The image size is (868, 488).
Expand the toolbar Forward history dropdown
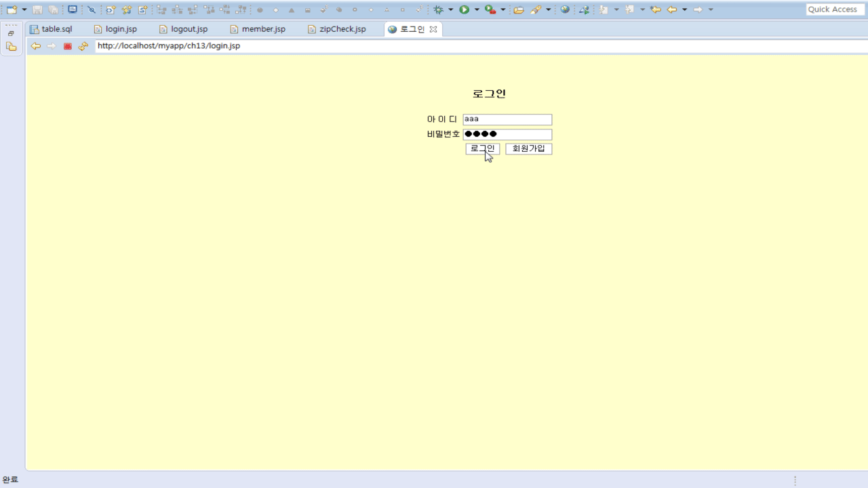(711, 9)
